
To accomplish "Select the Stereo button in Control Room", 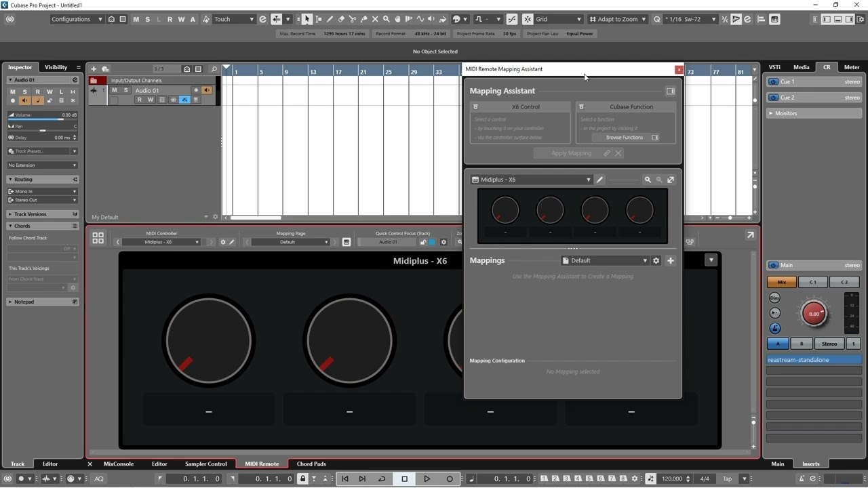I will [829, 344].
